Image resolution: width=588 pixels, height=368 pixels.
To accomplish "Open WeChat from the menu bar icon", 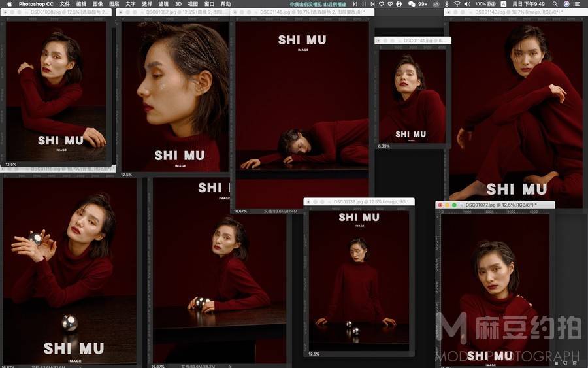I will pos(412,4).
